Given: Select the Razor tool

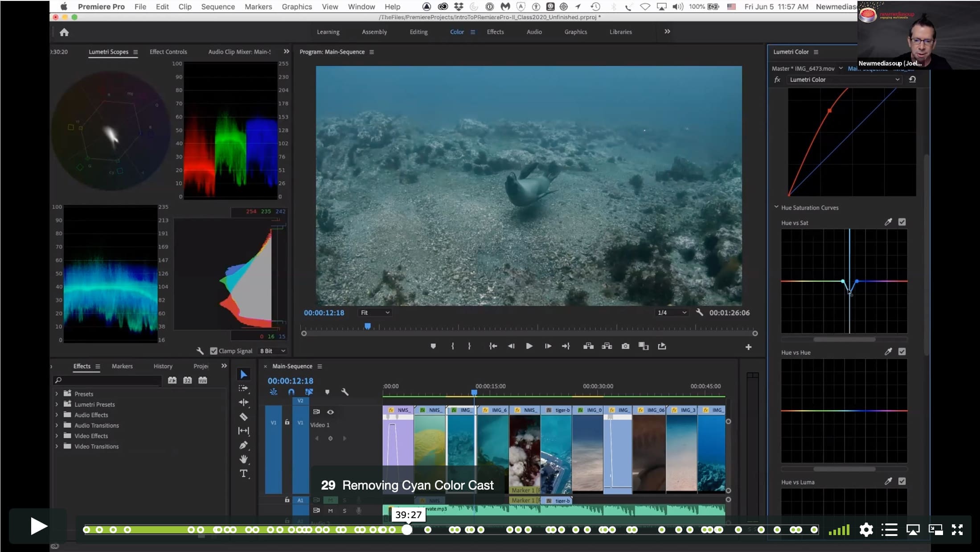Looking at the screenshot, I should 243,416.
